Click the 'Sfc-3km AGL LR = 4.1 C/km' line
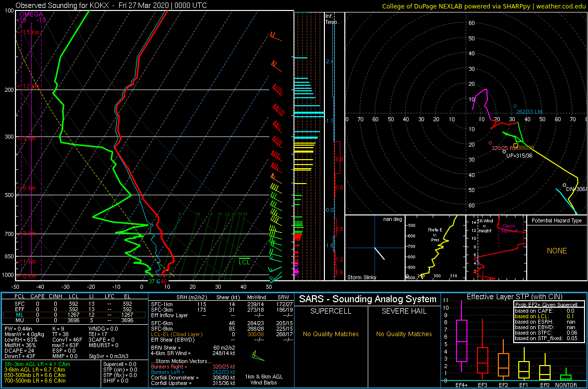Screen dimensions: 588x389 [37, 364]
